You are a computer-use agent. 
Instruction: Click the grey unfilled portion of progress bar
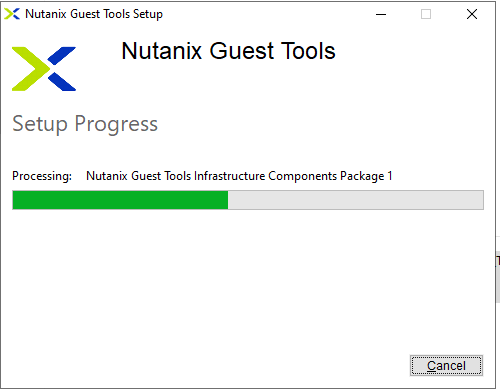coord(356,200)
